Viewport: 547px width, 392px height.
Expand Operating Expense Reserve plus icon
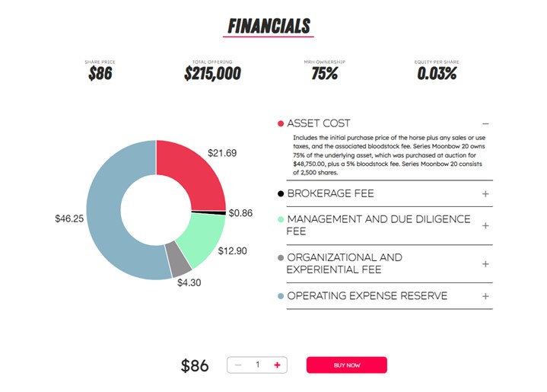pos(485,296)
